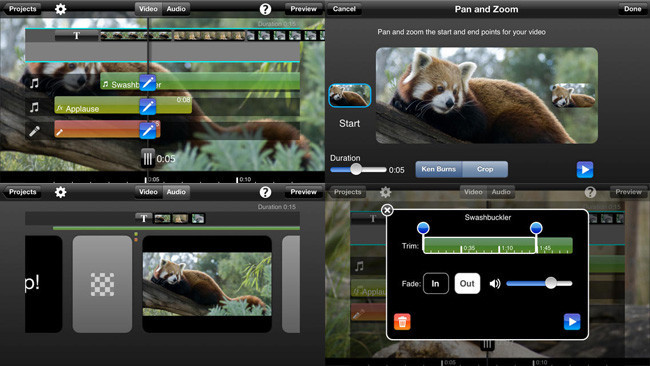Adjust the Pan and Zoom Duration slider
The image size is (650, 366).
tap(358, 169)
